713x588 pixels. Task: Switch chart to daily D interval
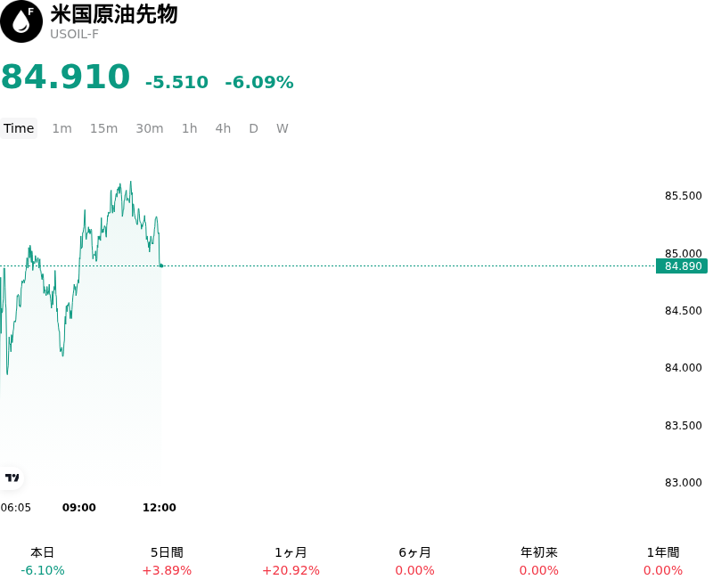click(253, 128)
